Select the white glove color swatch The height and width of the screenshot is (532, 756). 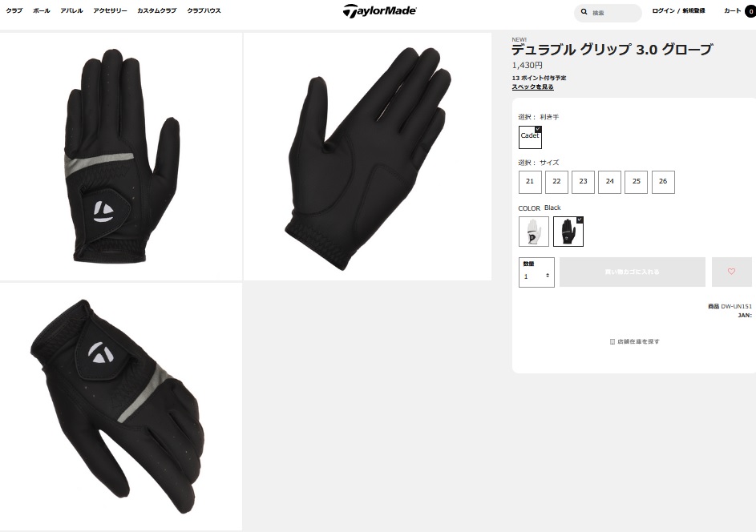click(534, 232)
